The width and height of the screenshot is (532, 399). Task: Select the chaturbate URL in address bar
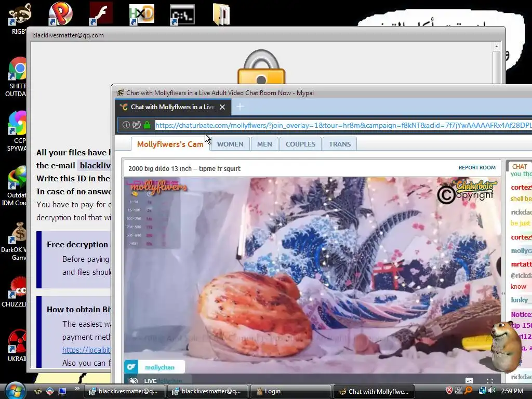343,125
